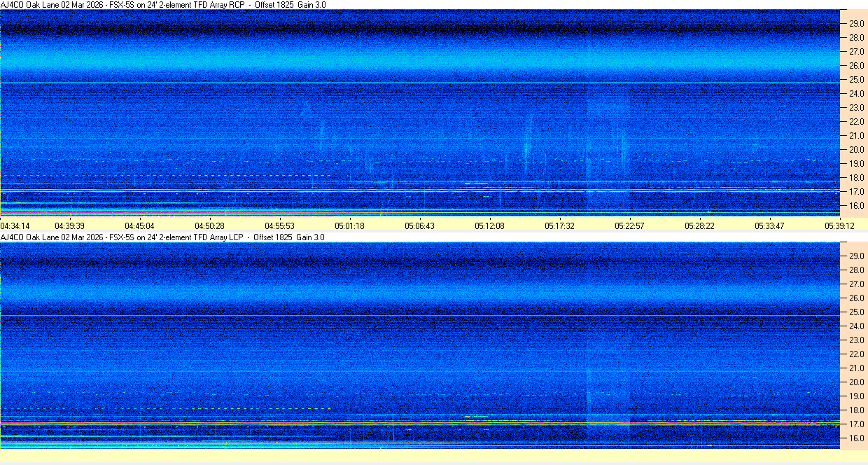868x465 pixels.
Task: Click 28.0 on the RCP frequency scale
Action: pos(857,38)
